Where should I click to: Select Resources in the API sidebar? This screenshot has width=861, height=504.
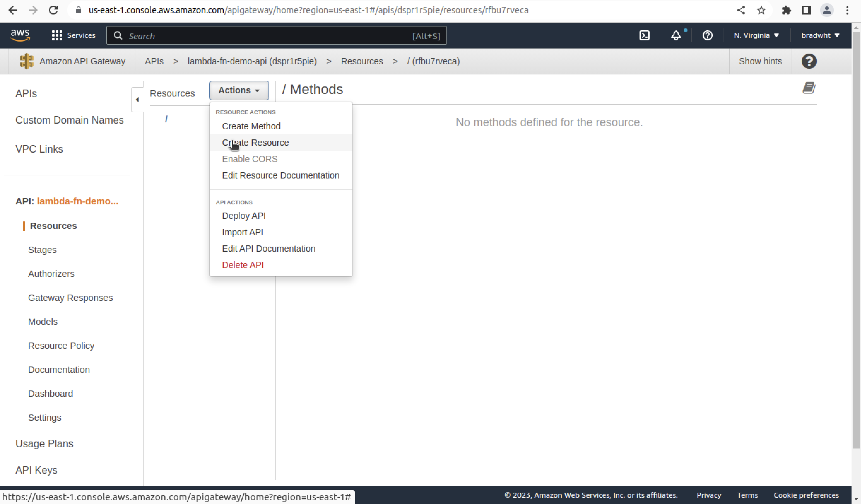click(53, 226)
